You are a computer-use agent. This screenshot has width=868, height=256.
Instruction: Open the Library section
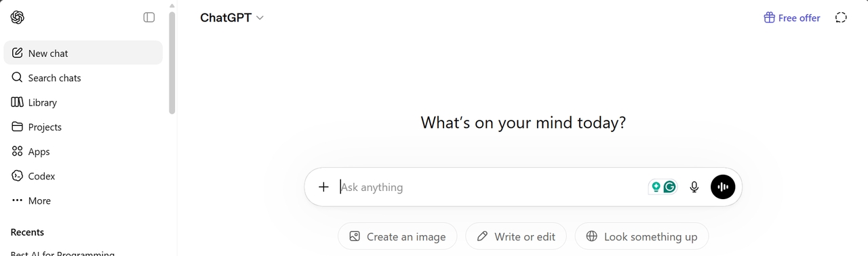click(x=83, y=102)
